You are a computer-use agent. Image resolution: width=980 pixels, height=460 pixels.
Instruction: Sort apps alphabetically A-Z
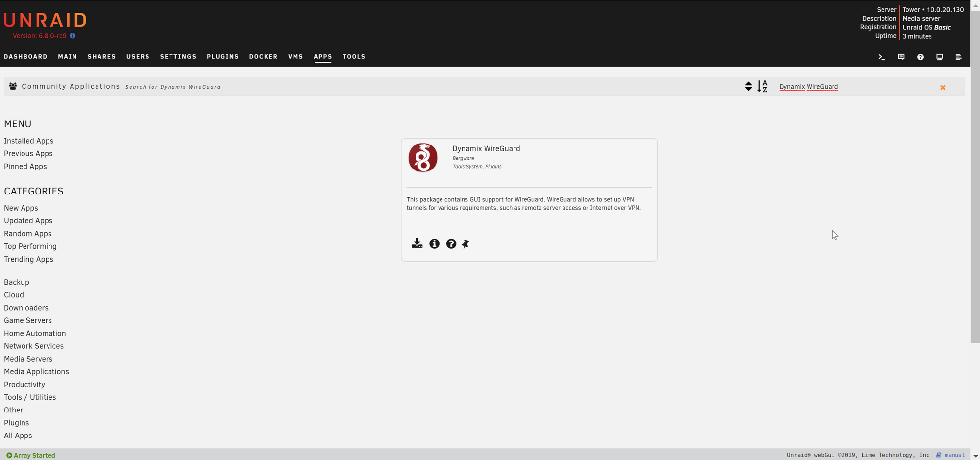coord(762,86)
